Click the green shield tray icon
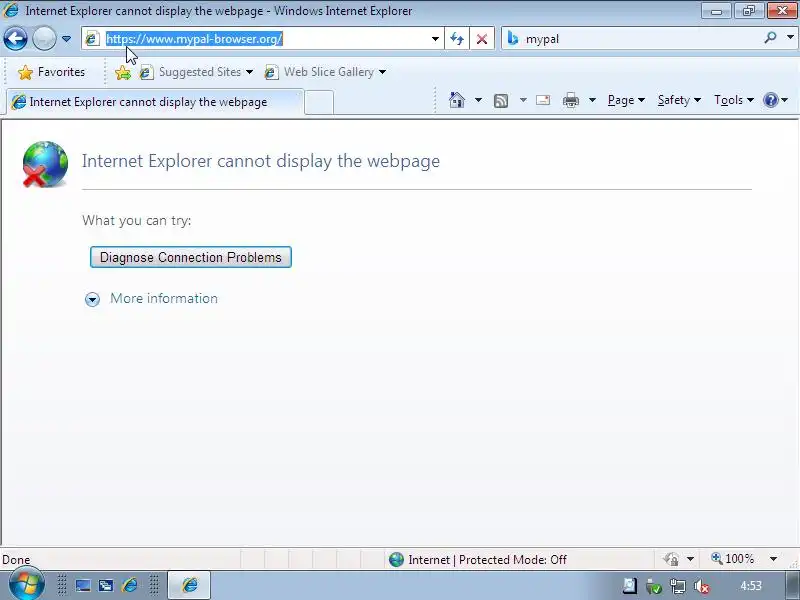Viewport: 800px width, 600px height. click(x=654, y=587)
